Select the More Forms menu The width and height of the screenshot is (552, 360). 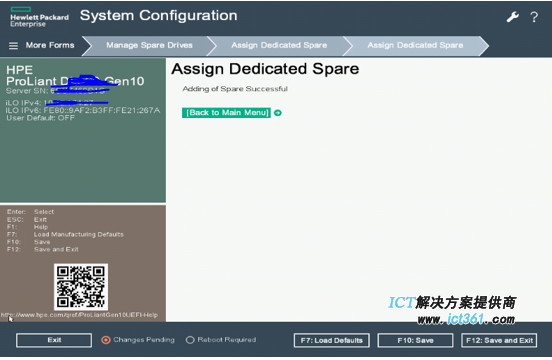point(50,45)
